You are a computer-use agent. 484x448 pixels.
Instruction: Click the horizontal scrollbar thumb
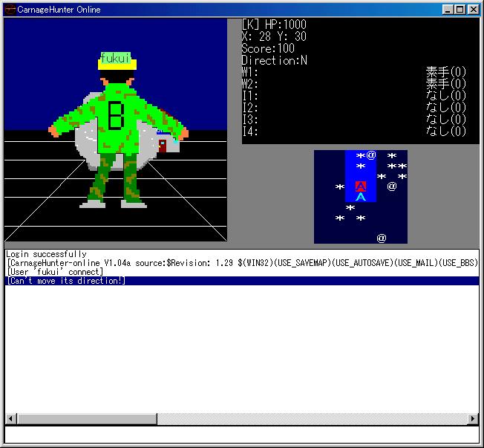click(87, 419)
